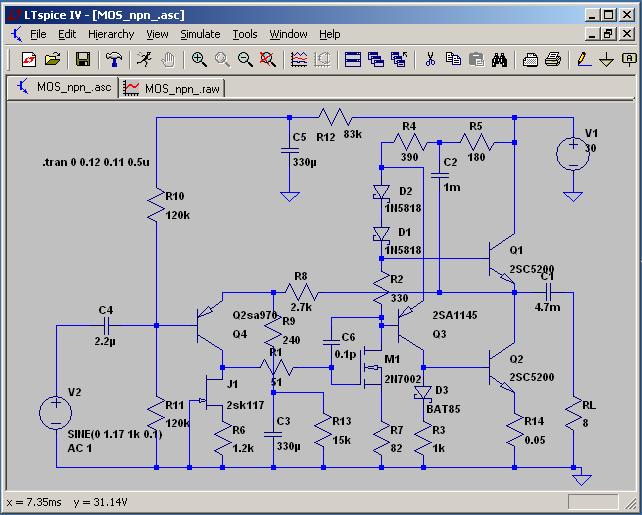Viewport: 642px width, 515px height.
Task: Click the 4.7m value of C1
Action: [547, 307]
